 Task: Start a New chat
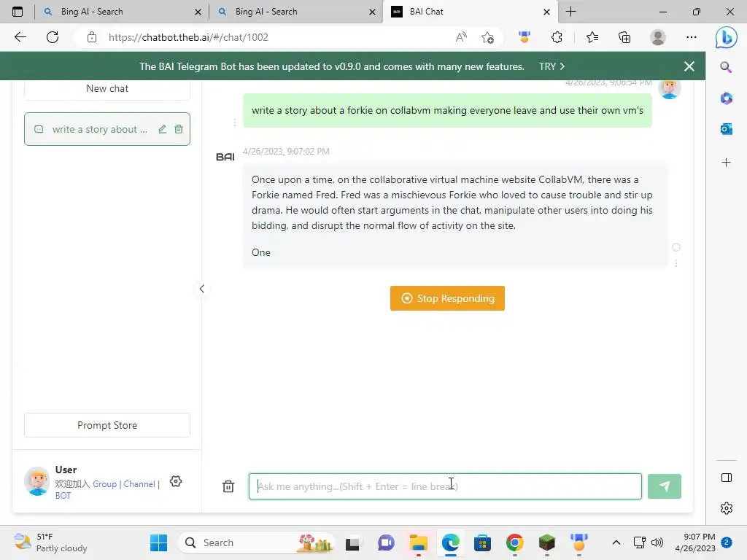click(107, 88)
